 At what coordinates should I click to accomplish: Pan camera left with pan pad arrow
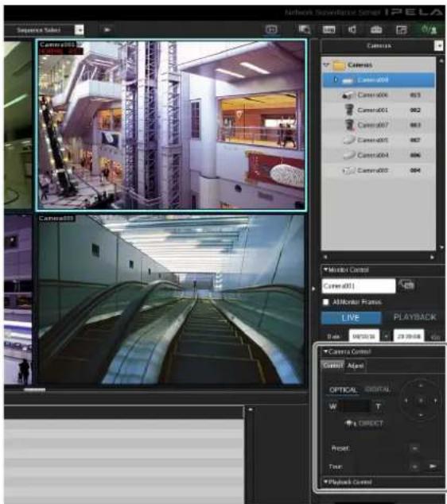[406, 401]
